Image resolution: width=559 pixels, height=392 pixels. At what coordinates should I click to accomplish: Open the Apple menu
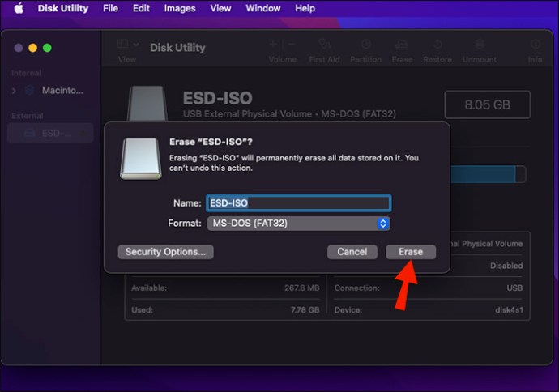pyautogui.click(x=19, y=8)
